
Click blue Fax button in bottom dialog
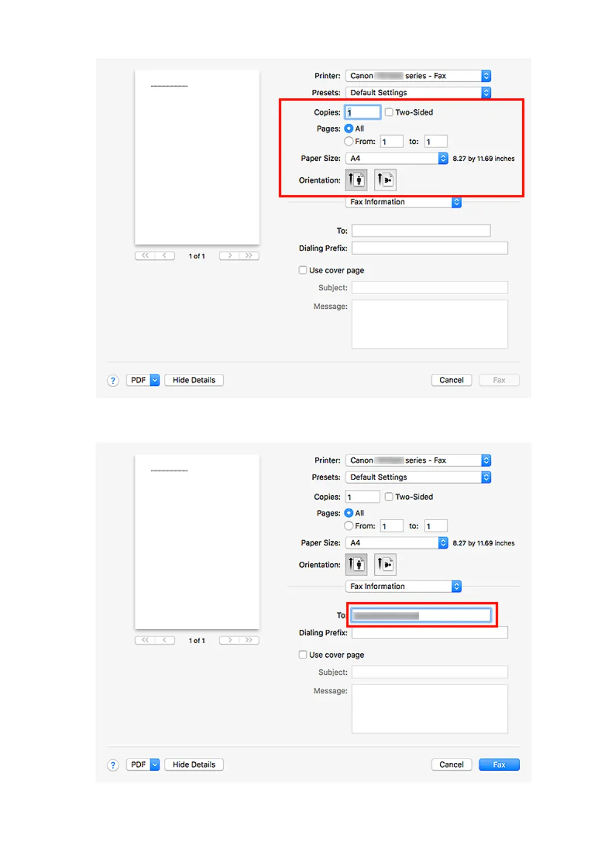click(x=499, y=765)
